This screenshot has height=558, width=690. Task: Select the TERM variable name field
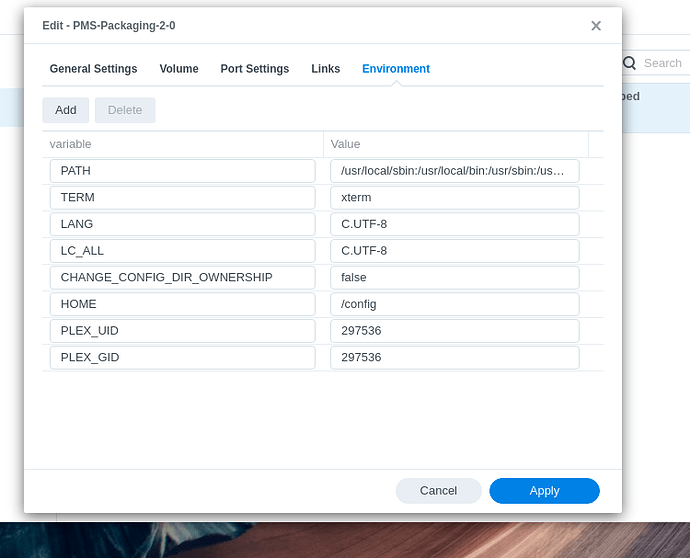[183, 198]
